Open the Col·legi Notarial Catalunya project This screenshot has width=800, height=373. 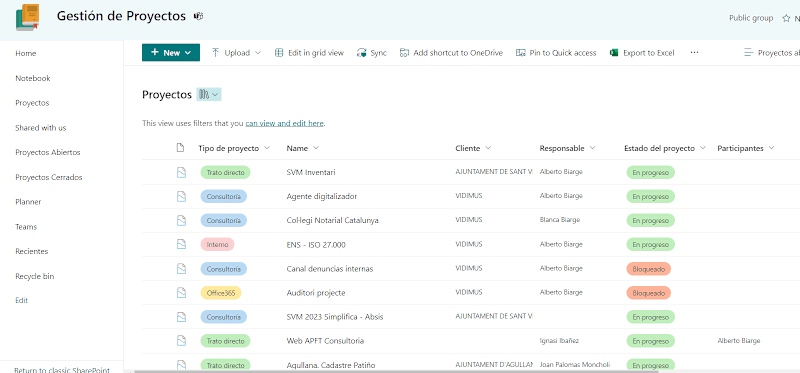click(x=333, y=220)
